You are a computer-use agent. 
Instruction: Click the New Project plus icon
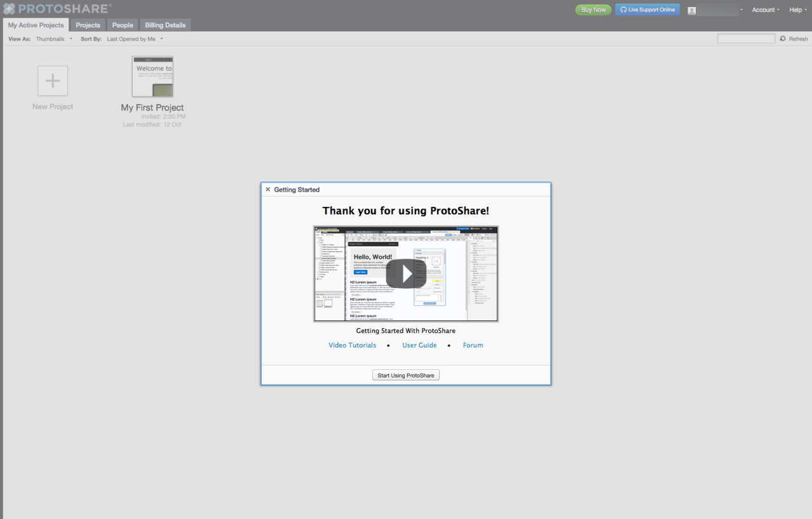(53, 81)
